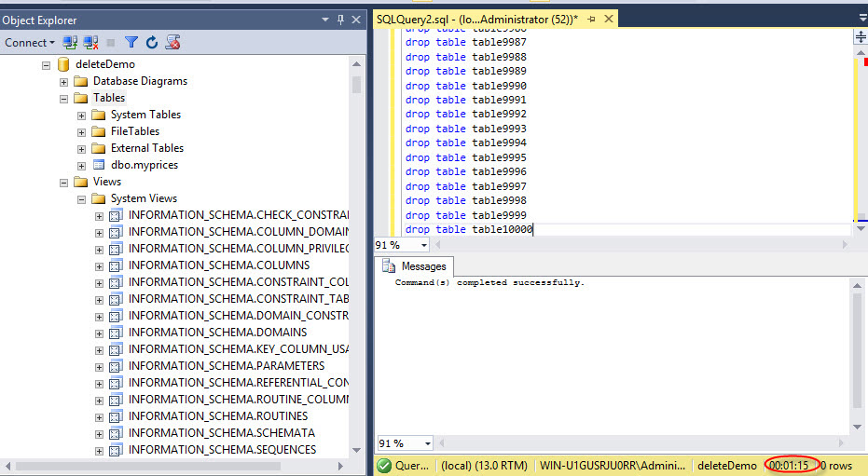
Task: Click the System Views folder icon
Action: coord(99,198)
